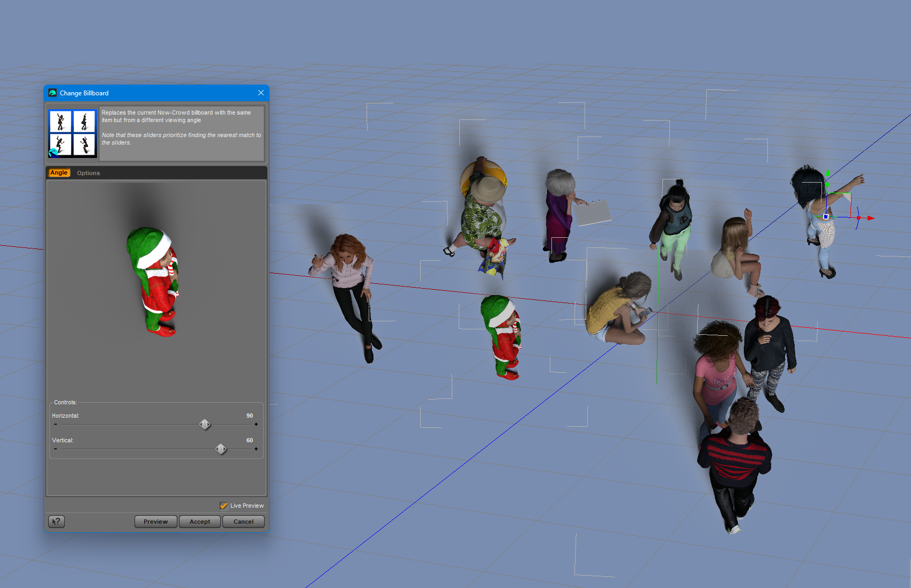Click the Vertical slider handle
The image size is (911, 588).
(221, 449)
